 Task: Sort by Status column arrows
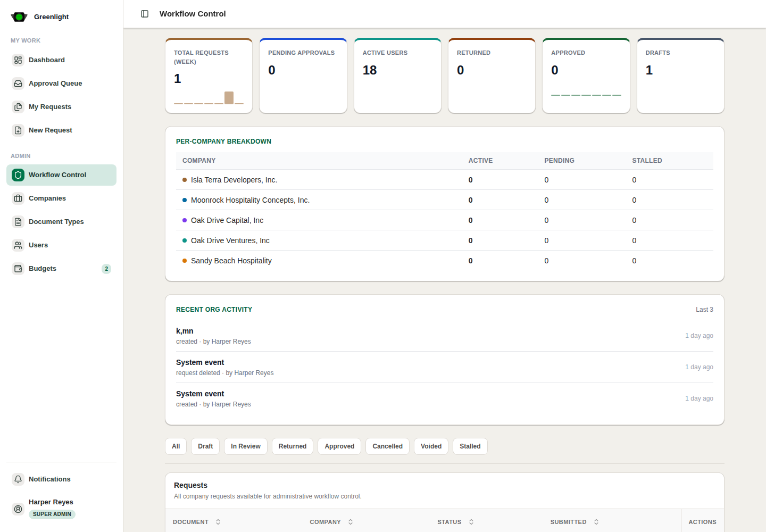tap(471, 522)
